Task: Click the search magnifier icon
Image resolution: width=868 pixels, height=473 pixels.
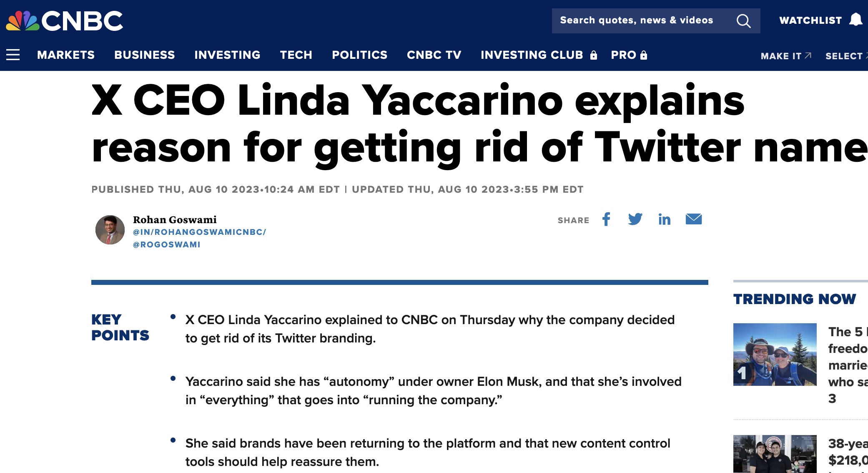Action: (743, 21)
